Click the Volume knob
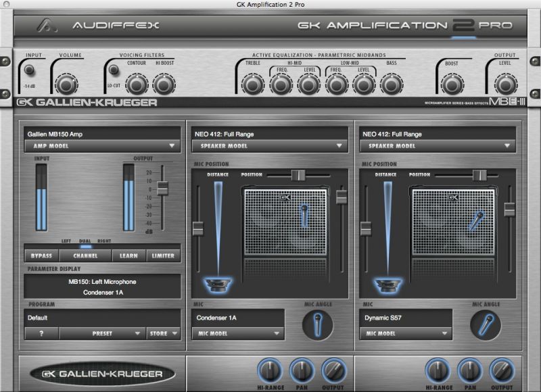The height and width of the screenshot is (392, 541). pyautogui.click(x=66, y=84)
